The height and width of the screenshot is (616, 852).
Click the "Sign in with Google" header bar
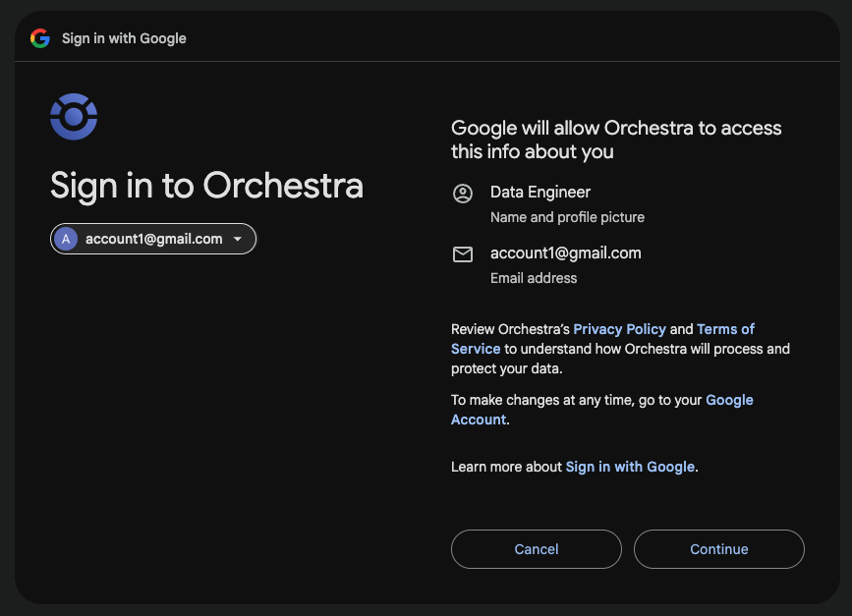point(123,38)
